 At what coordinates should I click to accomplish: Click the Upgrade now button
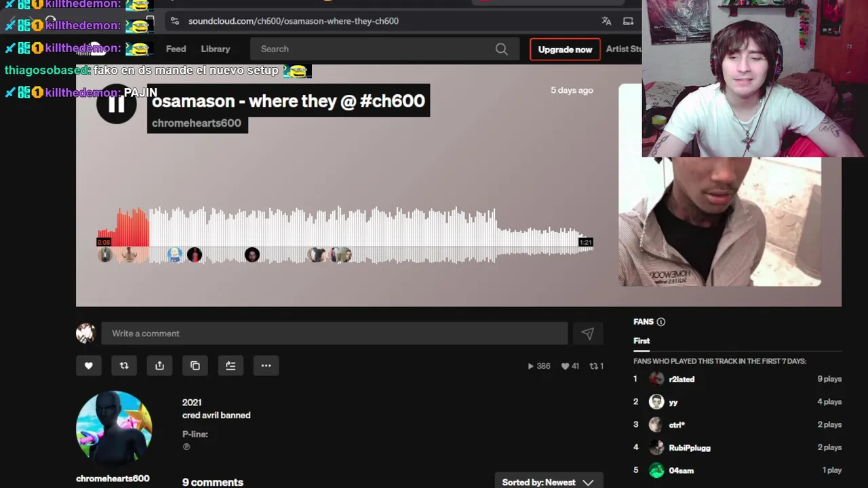click(565, 49)
